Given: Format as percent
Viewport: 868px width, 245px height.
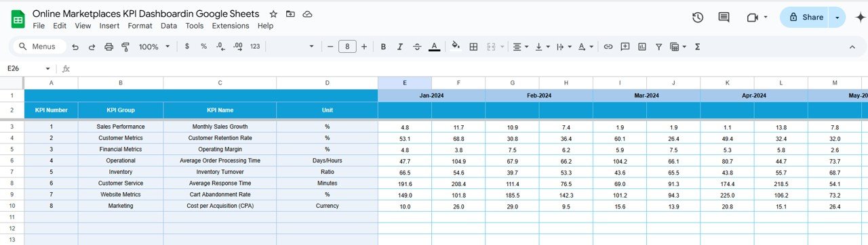Looking at the screenshot, I should [203, 47].
